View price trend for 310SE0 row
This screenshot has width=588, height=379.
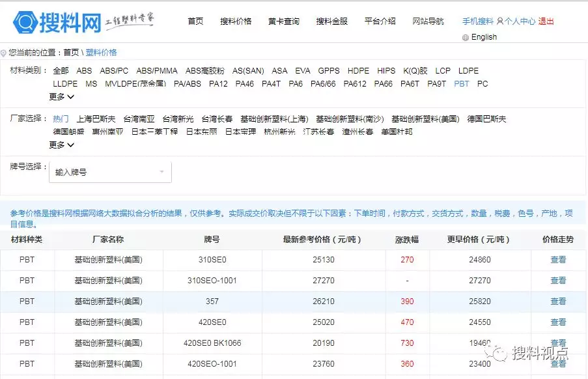[x=558, y=260]
